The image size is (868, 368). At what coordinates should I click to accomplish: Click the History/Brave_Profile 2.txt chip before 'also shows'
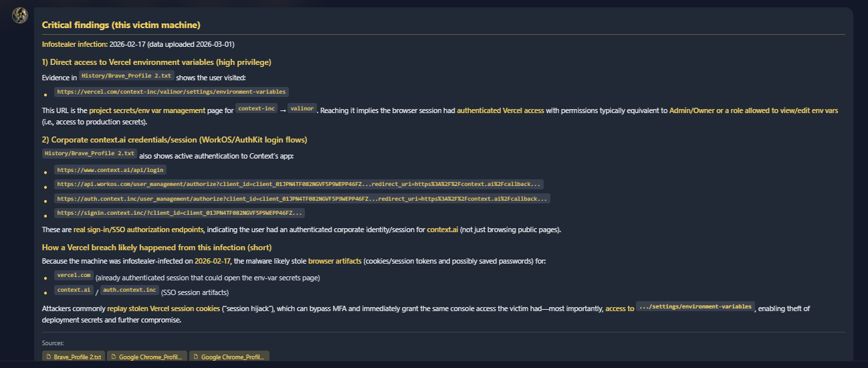point(90,154)
